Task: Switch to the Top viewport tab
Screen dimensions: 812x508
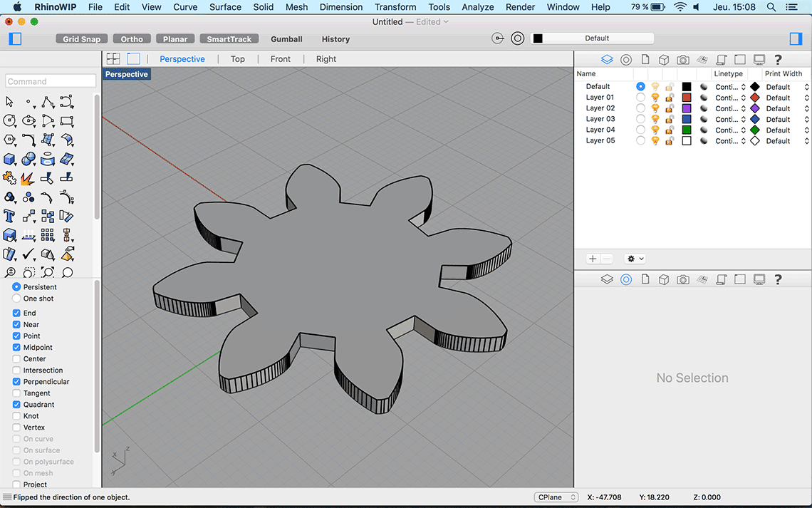Action: tap(238, 59)
